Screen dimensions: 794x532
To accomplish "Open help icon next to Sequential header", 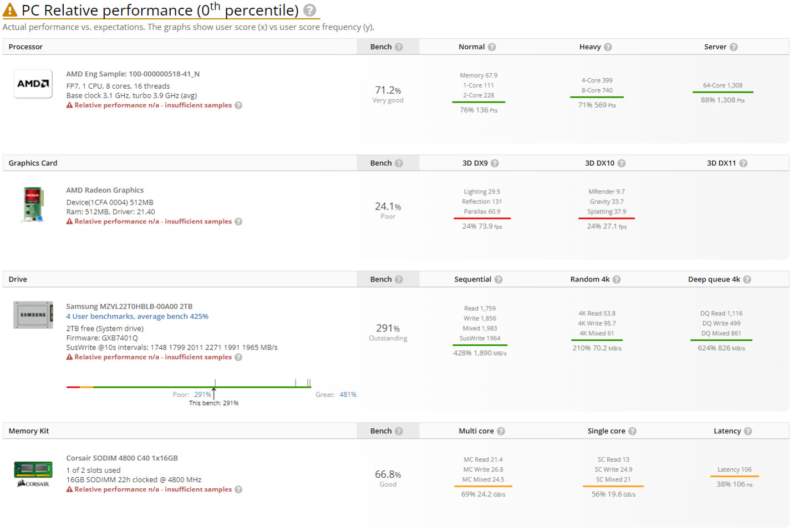I will click(x=498, y=280).
